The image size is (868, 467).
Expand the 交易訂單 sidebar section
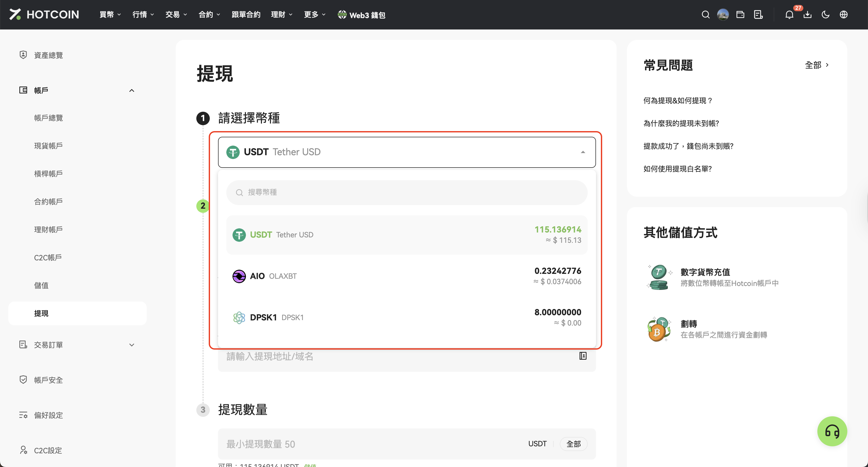(x=132, y=345)
